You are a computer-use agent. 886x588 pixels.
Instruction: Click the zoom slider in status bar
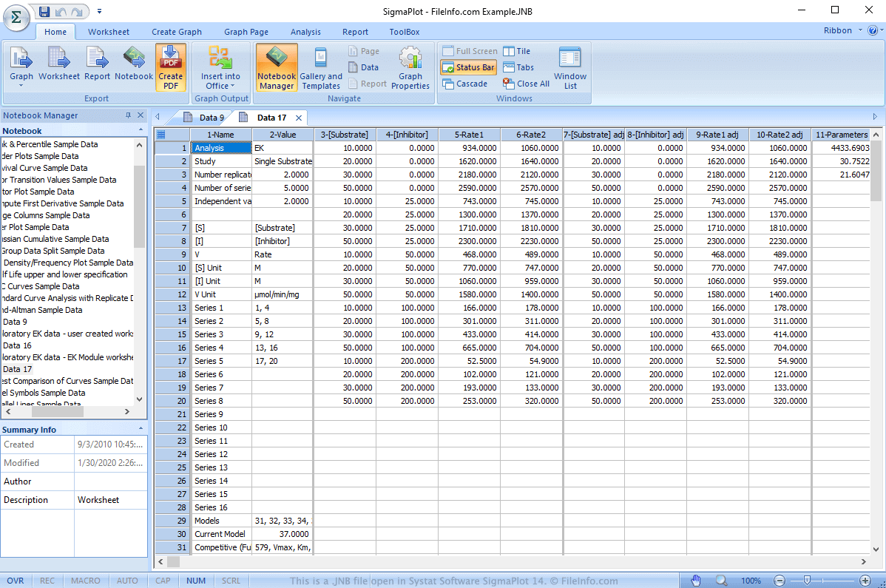click(x=808, y=581)
